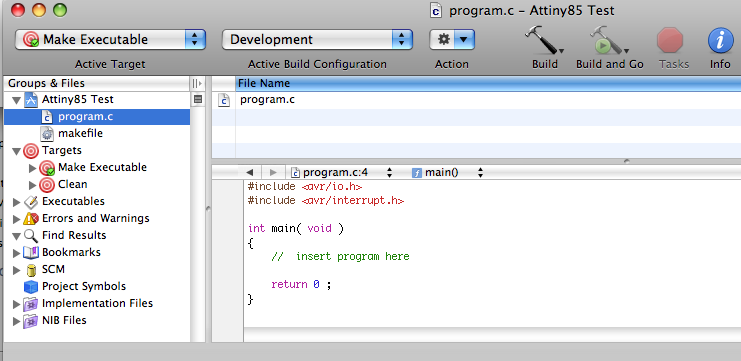Click the green zoom window button
This screenshot has height=361, width=741.
click(x=60, y=10)
